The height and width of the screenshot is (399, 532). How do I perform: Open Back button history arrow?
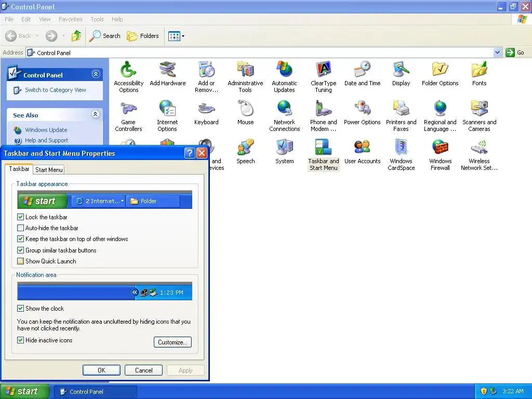click(37, 36)
